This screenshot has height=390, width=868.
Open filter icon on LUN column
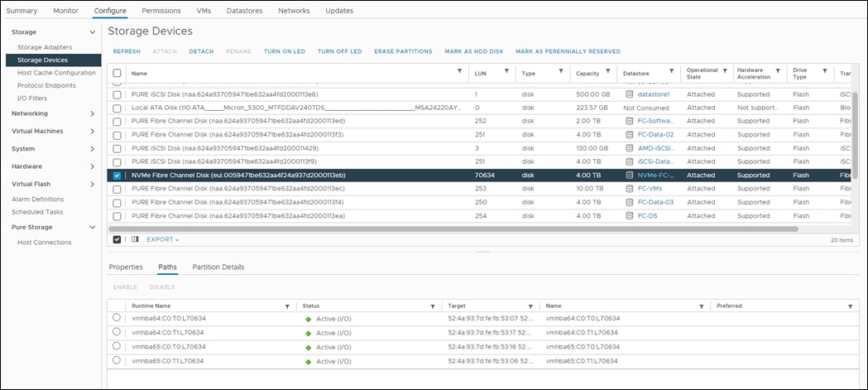pyautogui.click(x=506, y=71)
